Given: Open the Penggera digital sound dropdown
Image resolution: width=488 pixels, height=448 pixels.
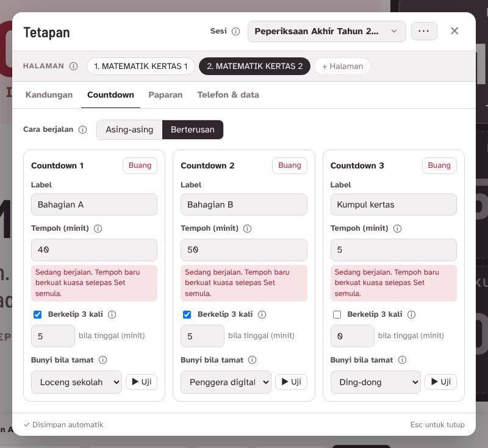Looking at the screenshot, I should 226,382.
